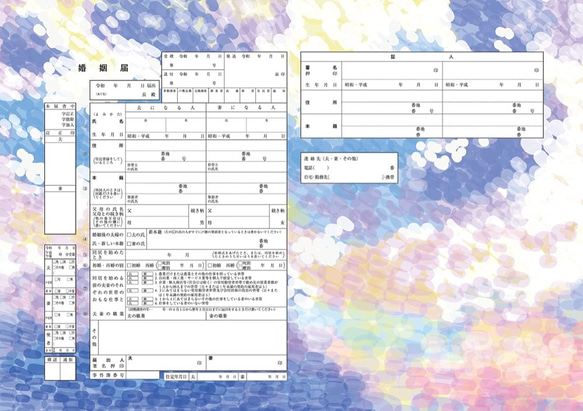
Task: Click the 妻の職業 occupation field
Action: coord(247,316)
